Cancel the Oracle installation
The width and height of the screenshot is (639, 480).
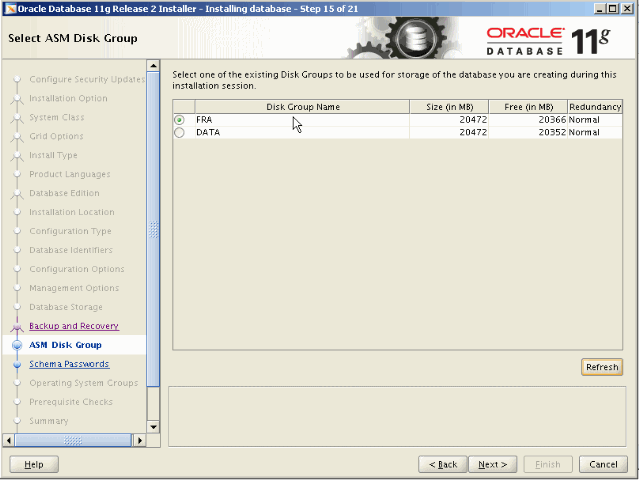click(x=603, y=464)
